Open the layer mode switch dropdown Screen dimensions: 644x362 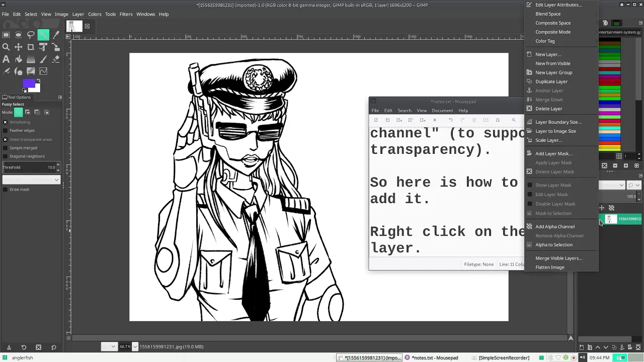(x=633, y=185)
